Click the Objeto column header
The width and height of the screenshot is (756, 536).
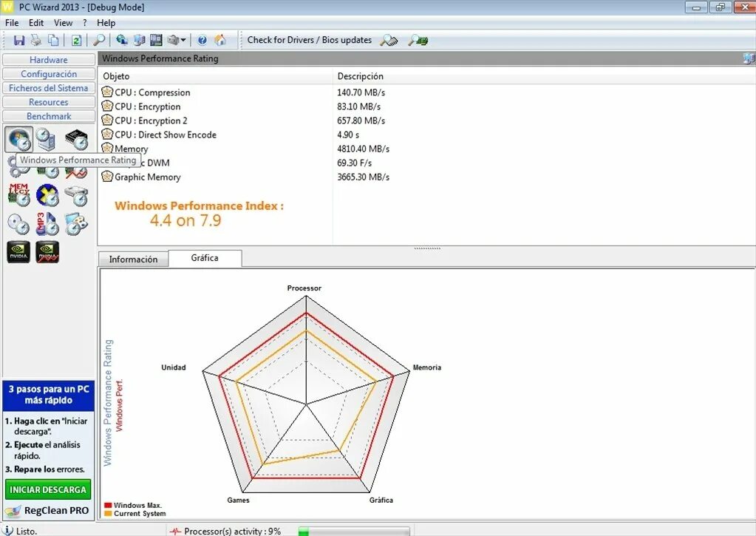(x=215, y=75)
